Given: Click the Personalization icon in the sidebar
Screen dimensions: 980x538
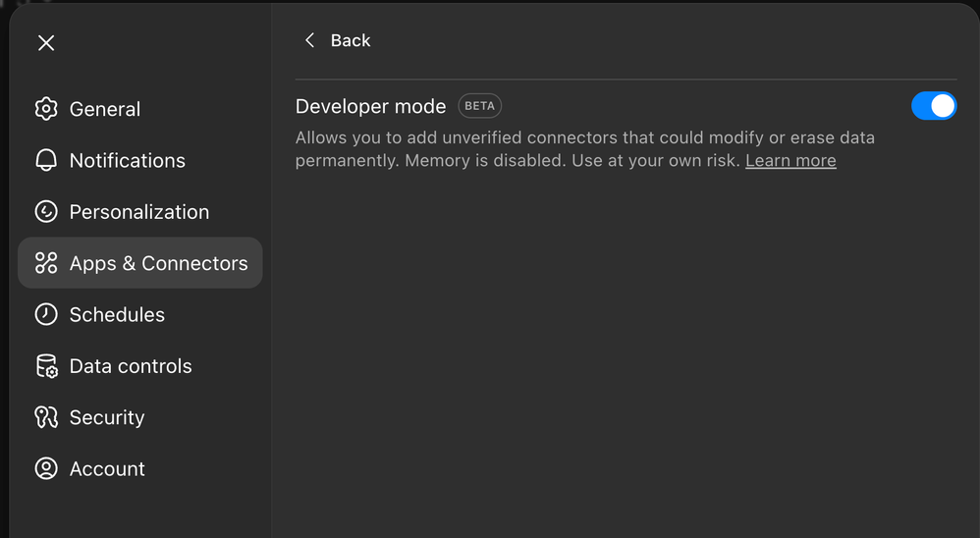Looking at the screenshot, I should pos(46,212).
